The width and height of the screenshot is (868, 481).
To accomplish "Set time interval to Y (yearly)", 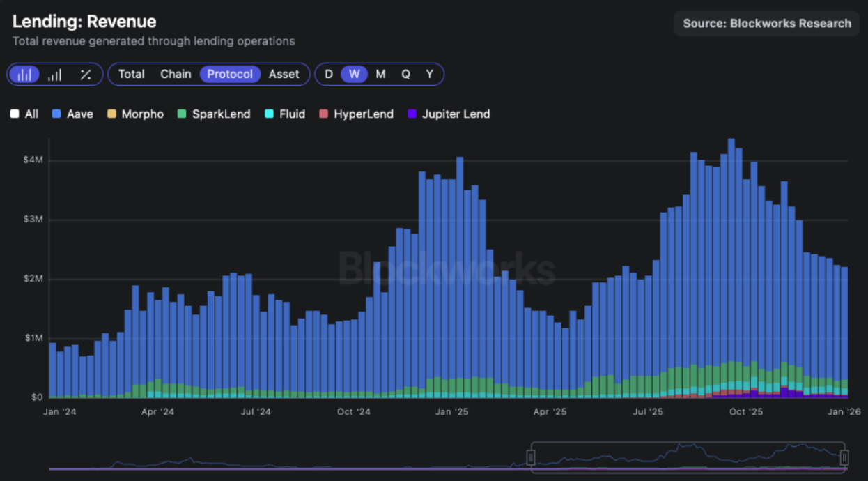I will point(430,75).
